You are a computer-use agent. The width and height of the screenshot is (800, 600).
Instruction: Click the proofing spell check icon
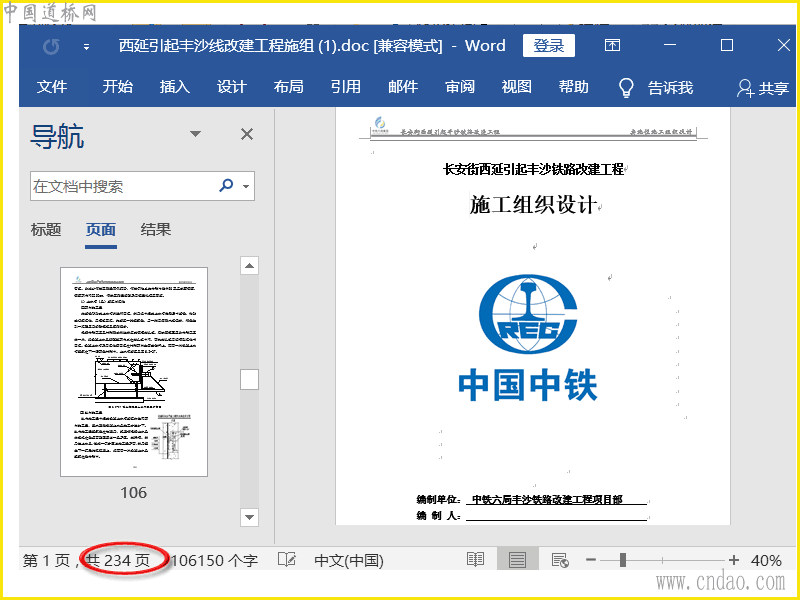(x=287, y=560)
